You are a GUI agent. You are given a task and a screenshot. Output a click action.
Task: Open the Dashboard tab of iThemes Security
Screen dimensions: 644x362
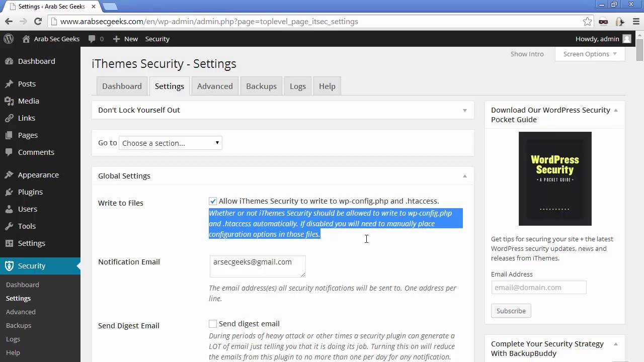(122, 86)
